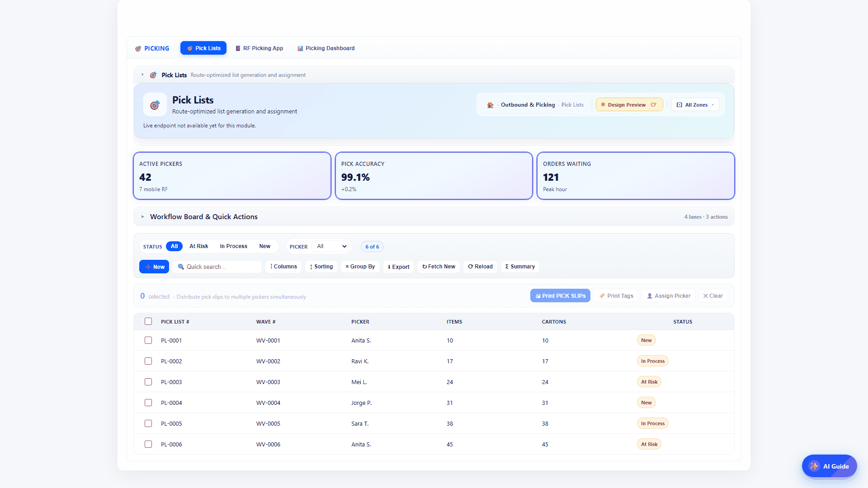The image size is (868, 488).
Task: Click the All Zones square icon
Action: point(679,105)
